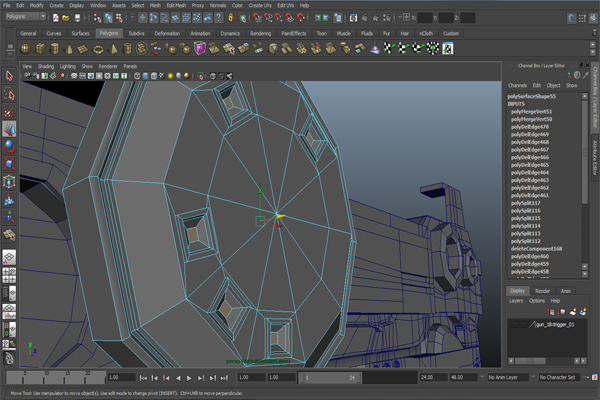Click the Play Backward button
Screen dimensions: 600x400
tap(178, 378)
